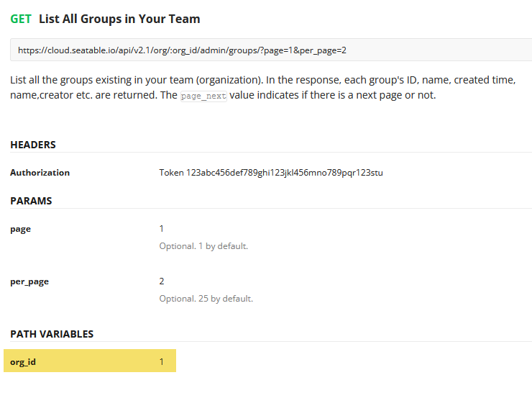The height and width of the screenshot is (411, 532).
Task: Click the org_id value 1 in highlighted row
Action: [x=162, y=362]
